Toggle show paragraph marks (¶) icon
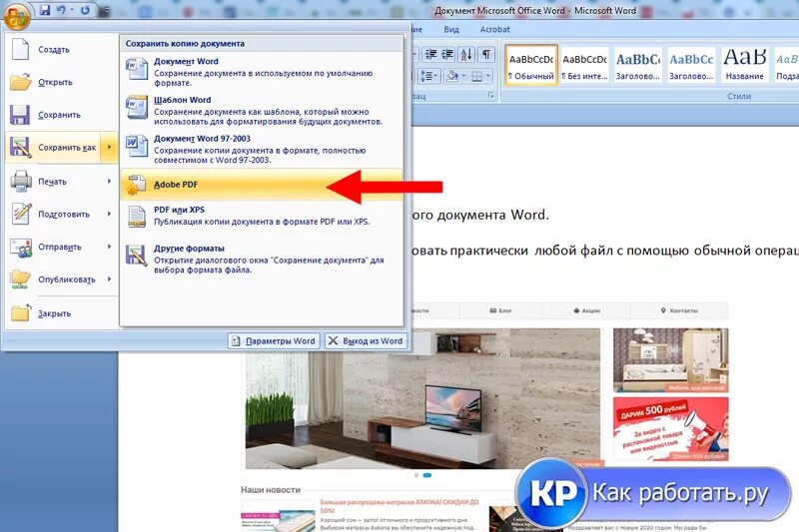Screen dimensions: 799x532 (486, 55)
